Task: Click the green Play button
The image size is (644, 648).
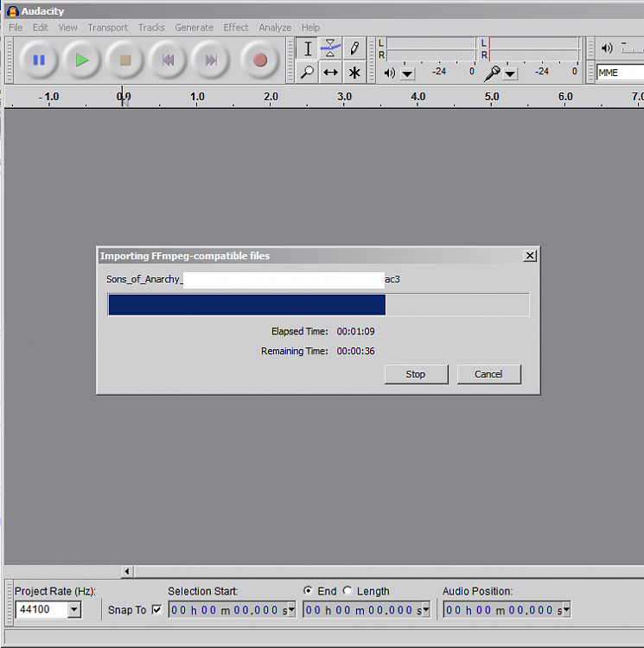Action: (82, 60)
